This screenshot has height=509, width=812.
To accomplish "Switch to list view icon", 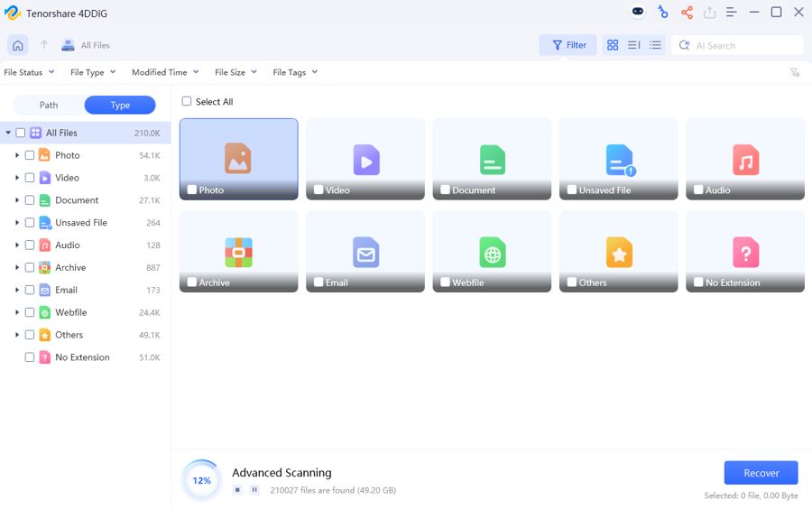I will pos(655,45).
